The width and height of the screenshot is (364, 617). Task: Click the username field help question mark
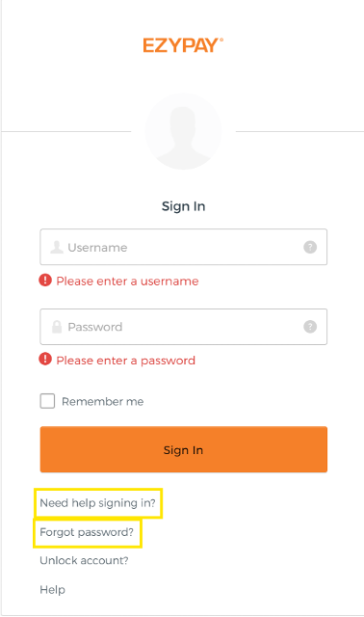tap(310, 247)
